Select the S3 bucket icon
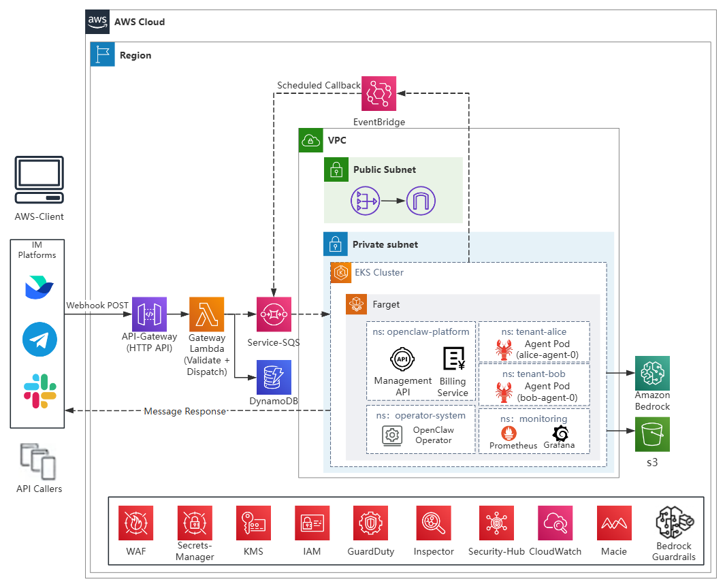 (x=652, y=434)
